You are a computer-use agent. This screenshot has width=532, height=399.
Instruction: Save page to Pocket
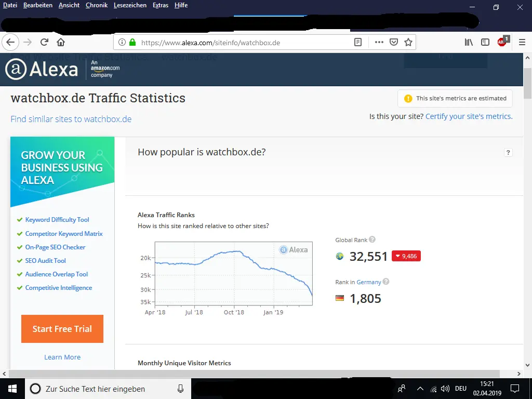pyautogui.click(x=394, y=43)
